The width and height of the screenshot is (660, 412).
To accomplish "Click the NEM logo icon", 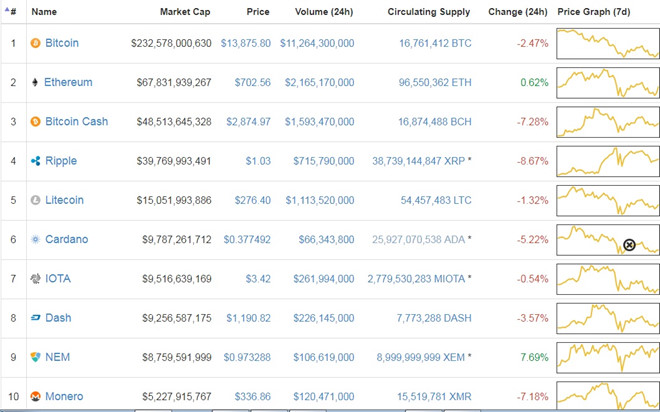I will 36,357.
